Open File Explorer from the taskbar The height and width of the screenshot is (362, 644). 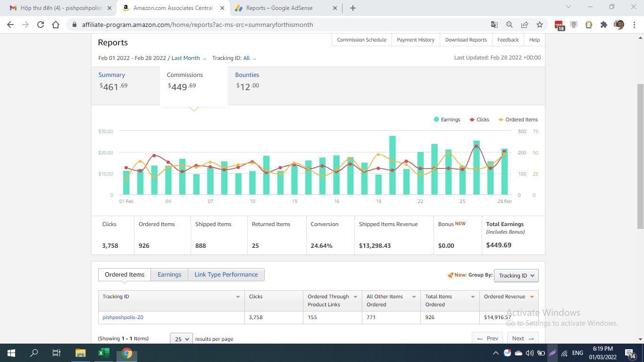point(81,353)
